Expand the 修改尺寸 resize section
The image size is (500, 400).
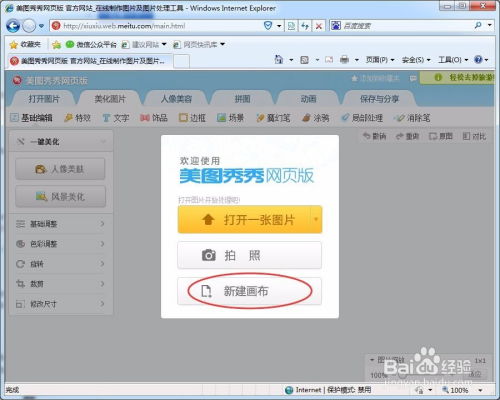click(61, 304)
